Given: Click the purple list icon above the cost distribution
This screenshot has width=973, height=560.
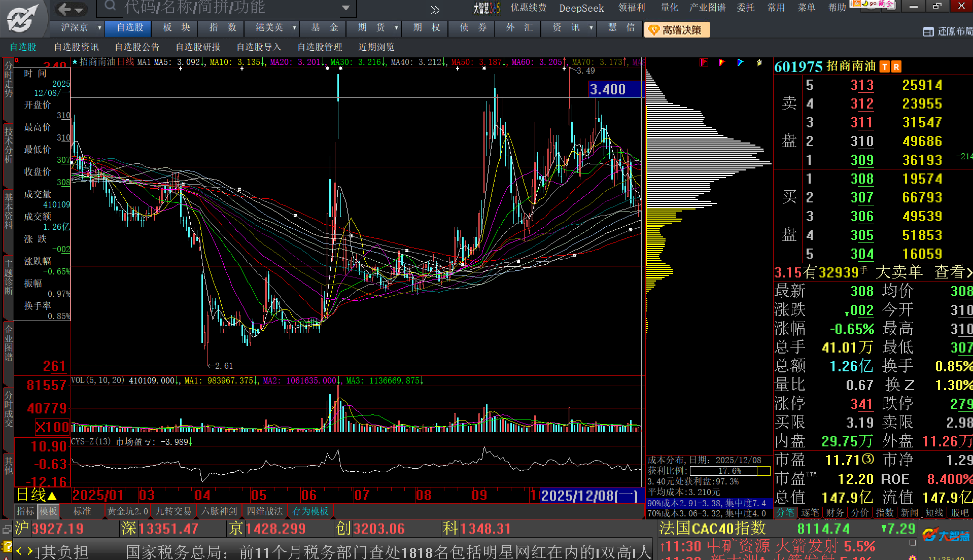Looking at the screenshot, I should 704,62.
